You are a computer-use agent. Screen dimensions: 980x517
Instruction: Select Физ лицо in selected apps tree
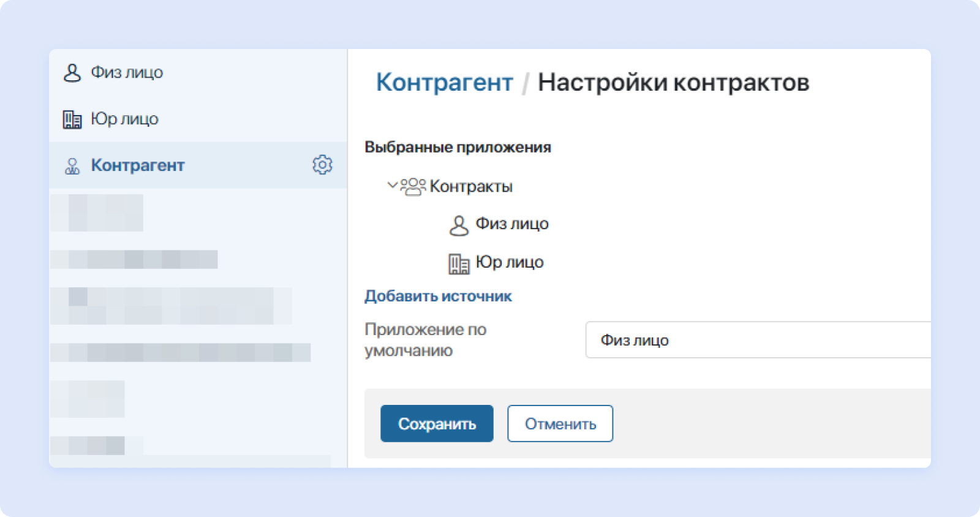pyautogui.click(x=512, y=224)
